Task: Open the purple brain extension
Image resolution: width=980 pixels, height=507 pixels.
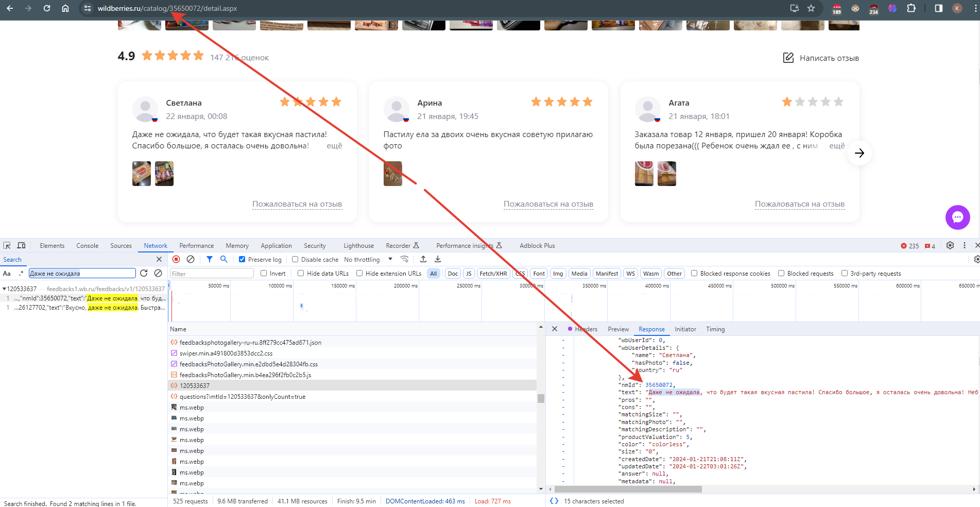Action: click(x=892, y=8)
